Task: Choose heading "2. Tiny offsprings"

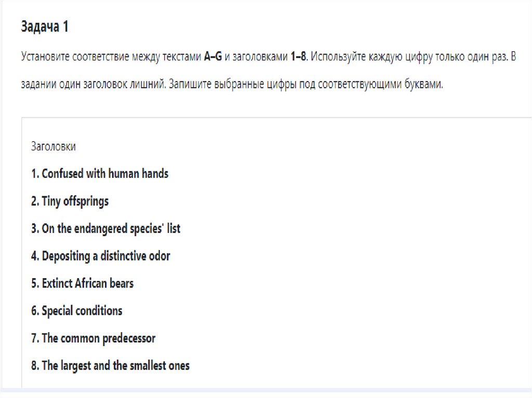Action: (x=70, y=201)
